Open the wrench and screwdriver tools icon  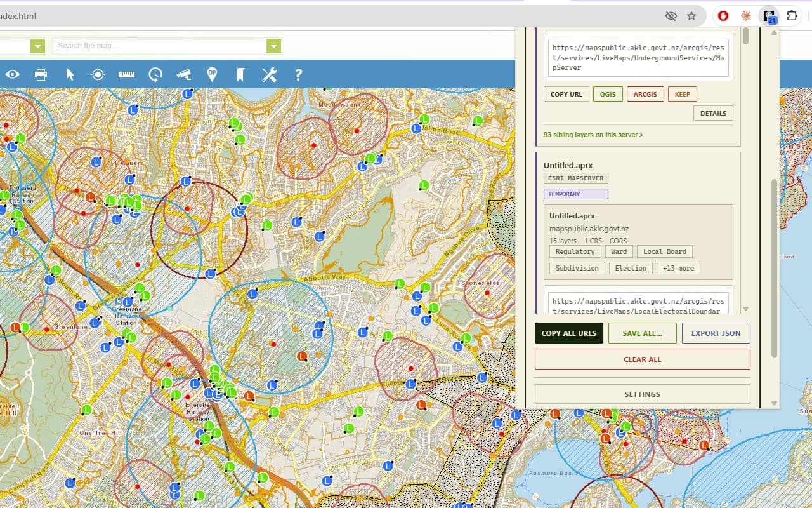tap(269, 75)
